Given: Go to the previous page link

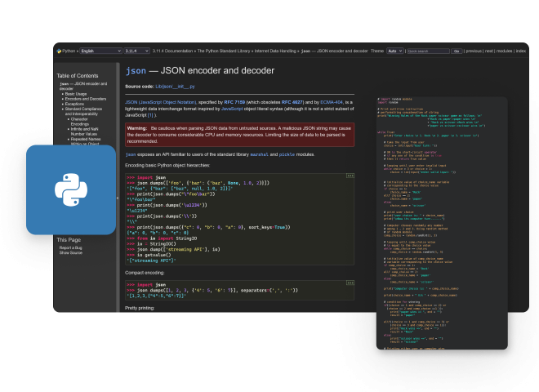Looking at the screenshot, I should [474, 51].
